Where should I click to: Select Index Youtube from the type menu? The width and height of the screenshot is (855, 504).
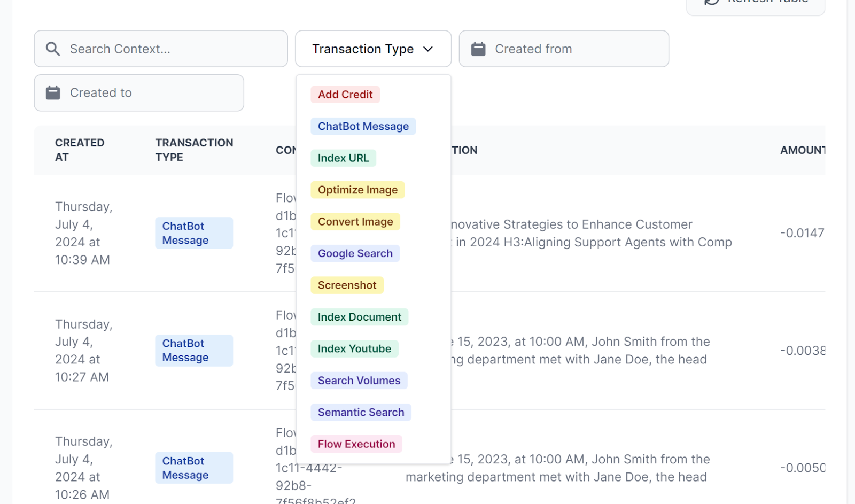coord(354,348)
